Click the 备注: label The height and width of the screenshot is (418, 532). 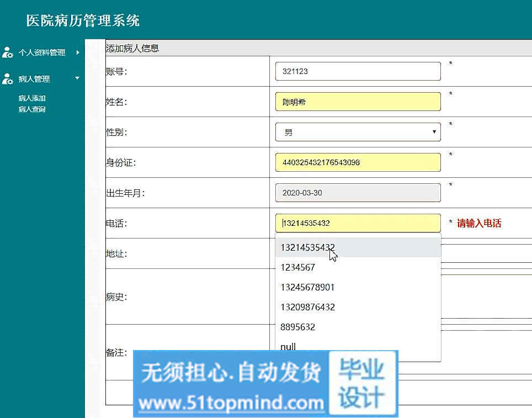coord(116,352)
